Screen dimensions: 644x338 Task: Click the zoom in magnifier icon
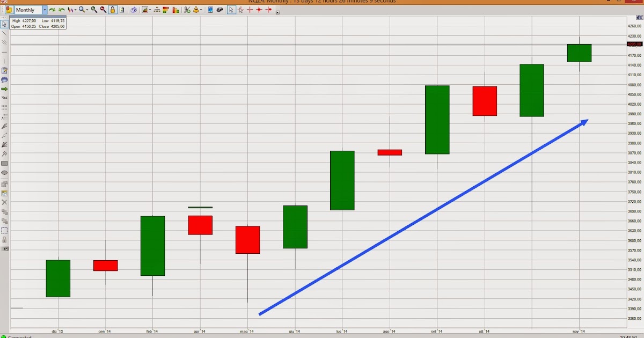94,10
